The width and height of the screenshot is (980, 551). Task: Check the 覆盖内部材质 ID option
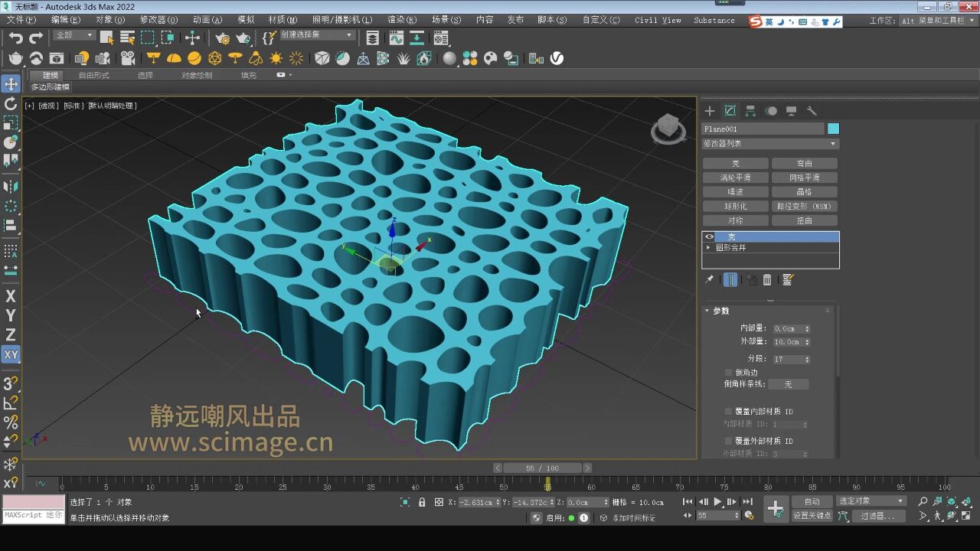[727, 411]
